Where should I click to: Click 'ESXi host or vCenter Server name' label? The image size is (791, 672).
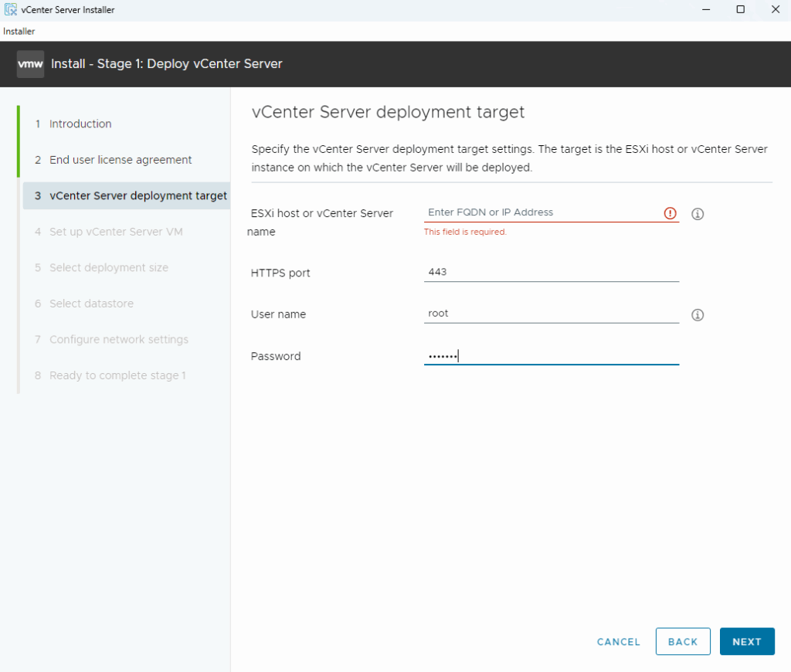tap(320, 222)
